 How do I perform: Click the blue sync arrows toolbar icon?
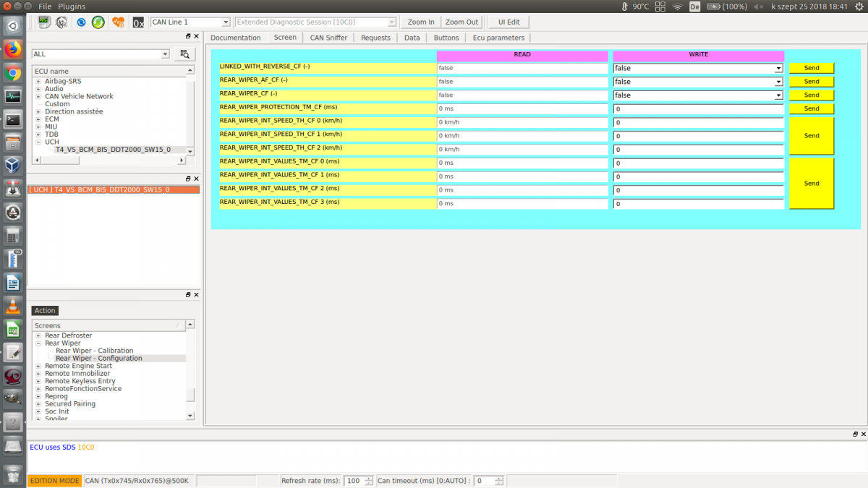click(x=81, y=22)
